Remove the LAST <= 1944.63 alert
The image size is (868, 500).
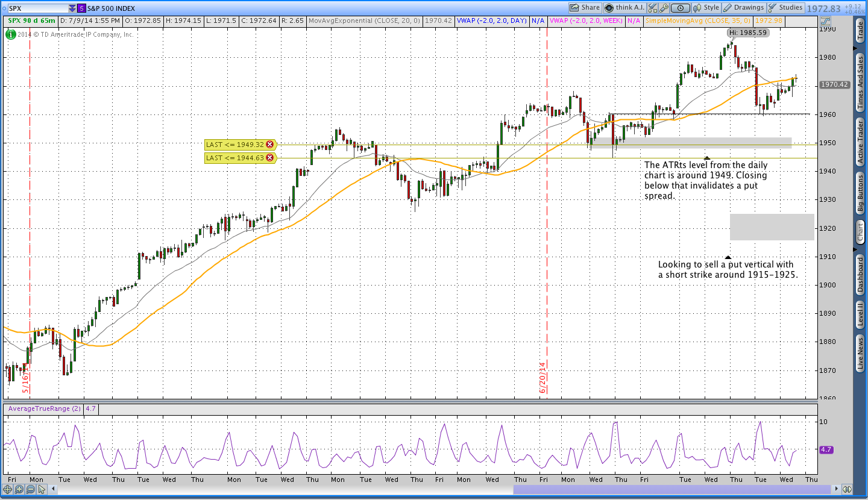[x=269, y=158]
